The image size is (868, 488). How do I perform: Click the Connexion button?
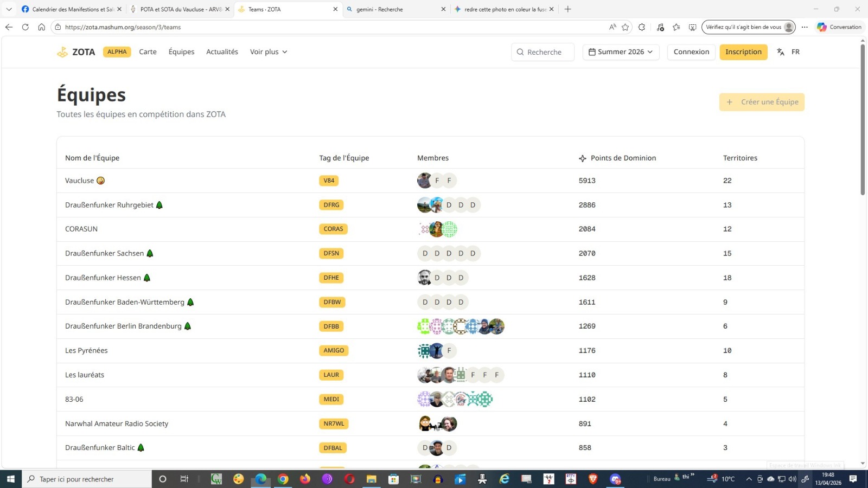click(x=691, y=52)
